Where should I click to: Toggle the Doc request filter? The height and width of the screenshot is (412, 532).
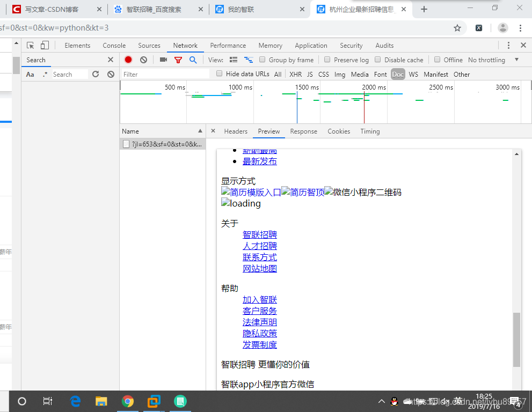398,74
